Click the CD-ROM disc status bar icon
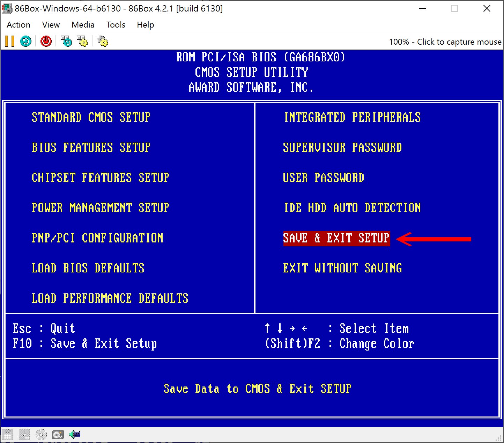This screenshot has width=504, height=443. [x=41, y=435]
